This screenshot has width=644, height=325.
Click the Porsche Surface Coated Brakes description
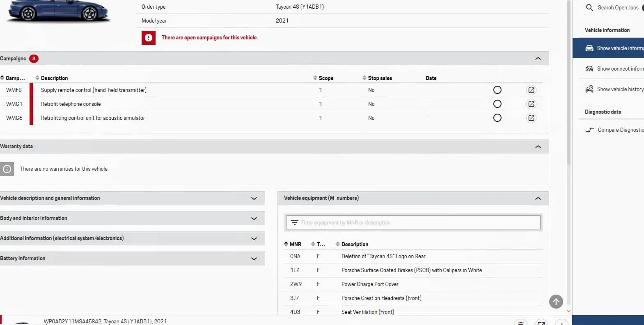[412, 270]
